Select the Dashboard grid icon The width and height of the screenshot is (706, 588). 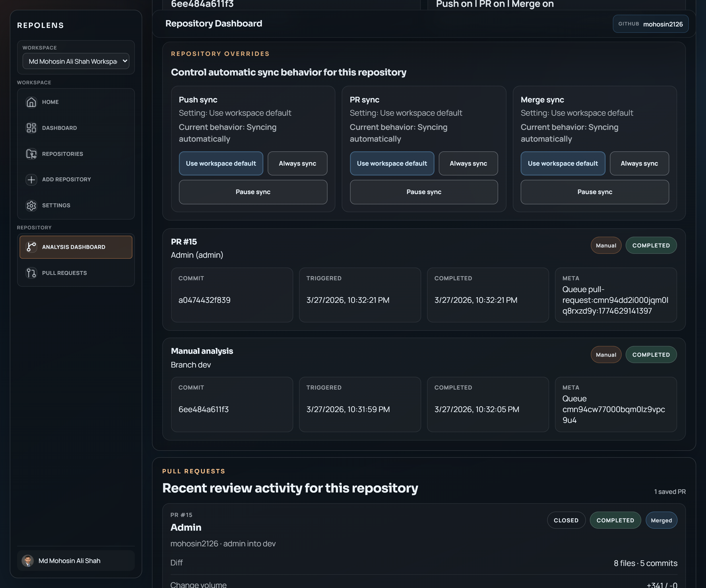click(x=31, y=128)
